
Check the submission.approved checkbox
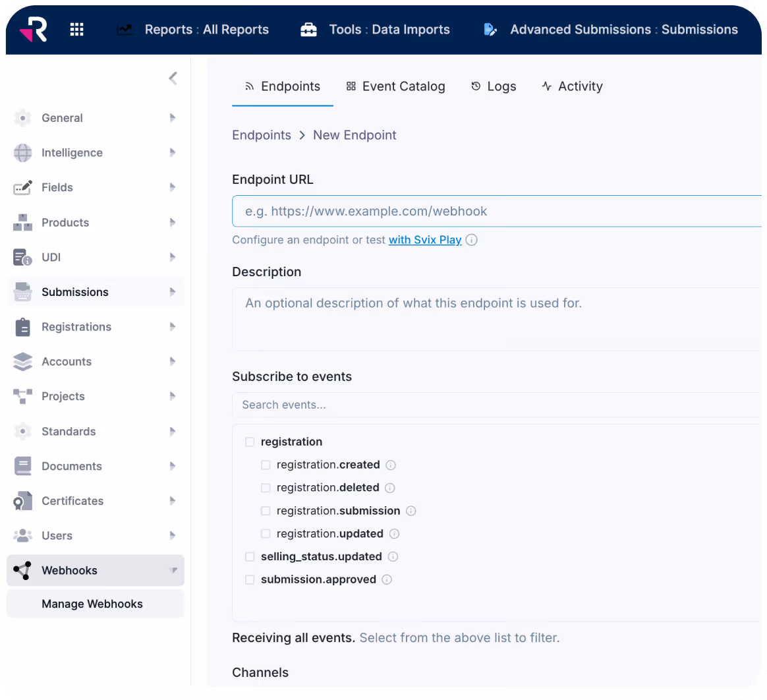(x=250, y=579)
